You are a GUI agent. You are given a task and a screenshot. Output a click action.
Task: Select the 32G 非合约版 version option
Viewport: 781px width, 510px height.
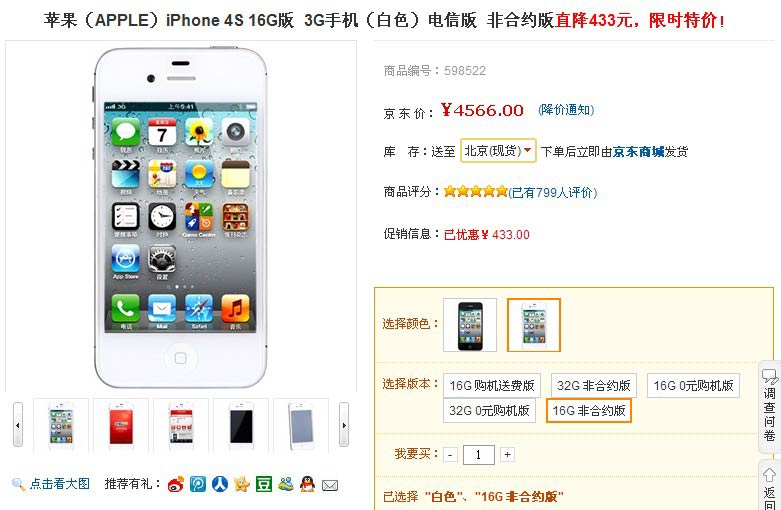[x=594, y=385]
